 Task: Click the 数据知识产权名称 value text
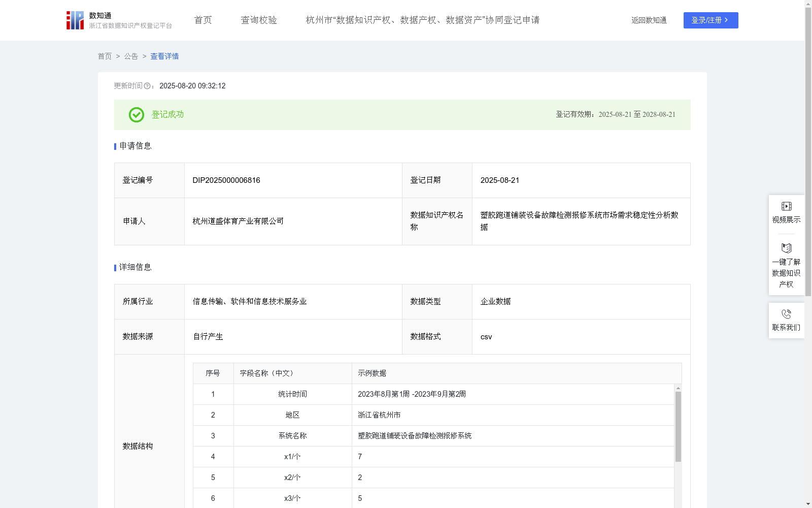click(580, 221)
